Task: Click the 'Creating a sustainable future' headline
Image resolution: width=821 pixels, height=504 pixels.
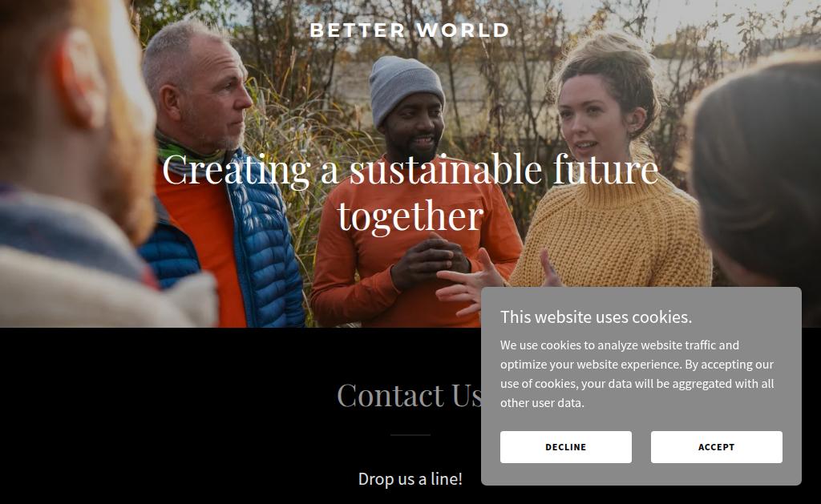Action: tap(410, 170)
